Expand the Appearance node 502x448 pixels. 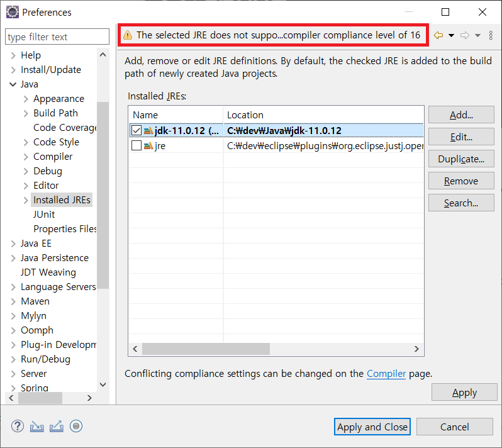(26, 99)
